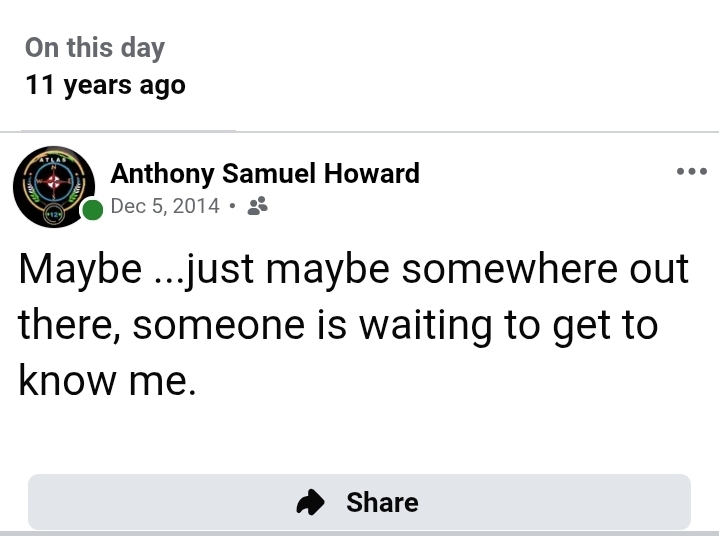Click the bullet separator after the date
720x536 pixels.
tap(232, 207)
